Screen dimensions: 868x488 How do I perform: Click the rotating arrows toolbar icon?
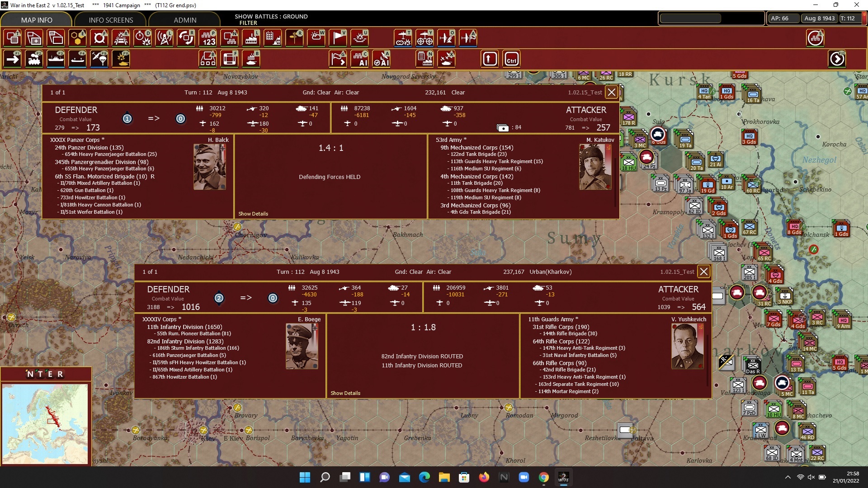(x=186, y=38)
